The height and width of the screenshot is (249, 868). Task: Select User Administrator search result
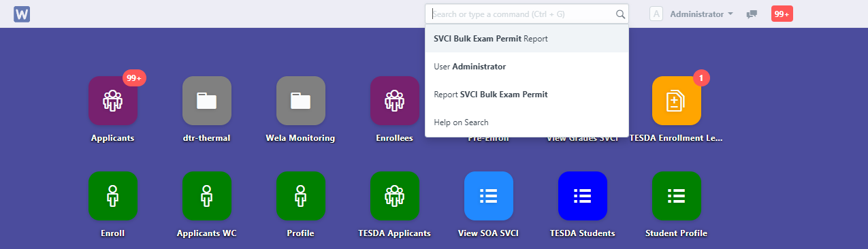click(527, 67)
